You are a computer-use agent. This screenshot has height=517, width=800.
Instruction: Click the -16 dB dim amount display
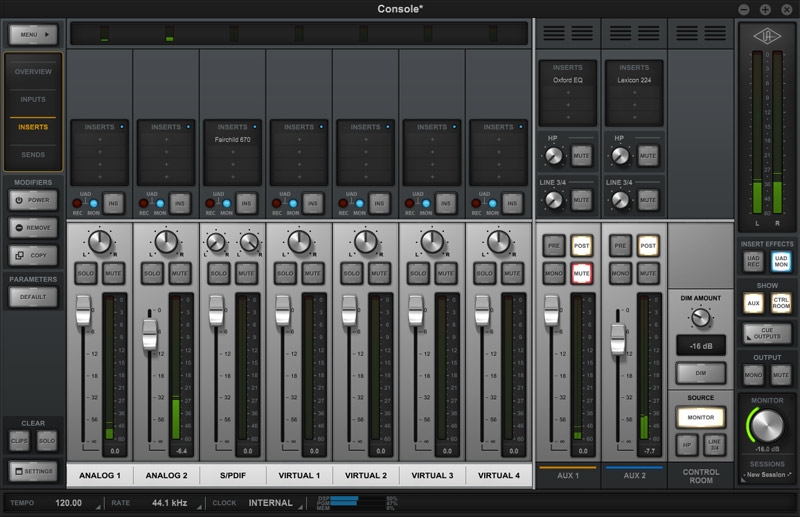pyautogui.click(x=701, y=346)
